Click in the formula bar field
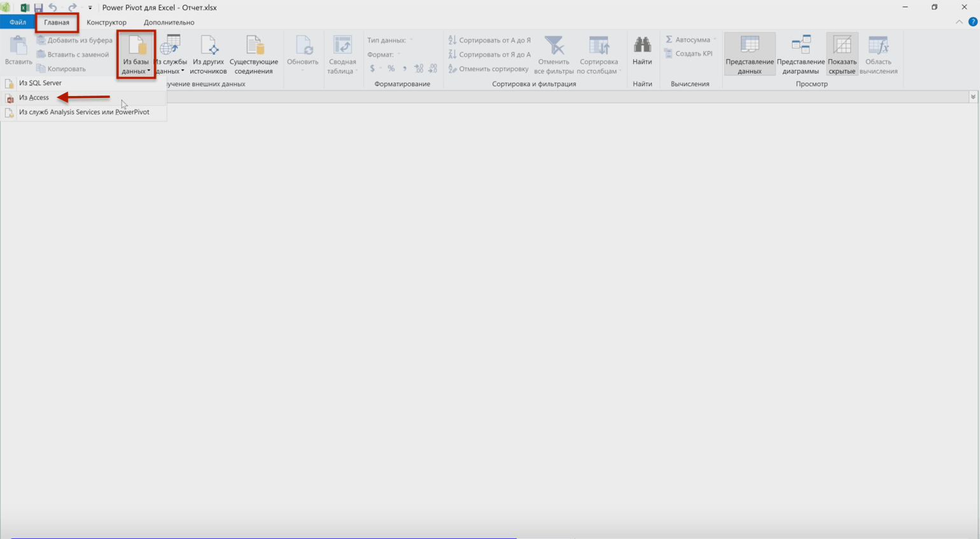Viewport: 980px width, 539px height. tap(566, 97)
